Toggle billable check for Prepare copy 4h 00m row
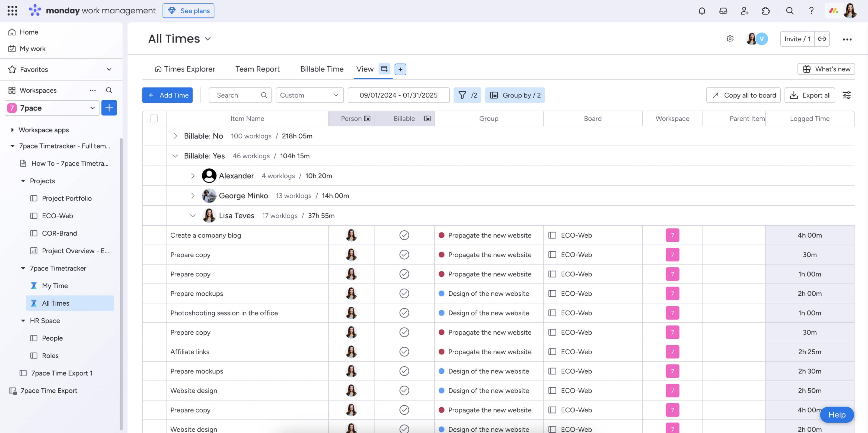Screen dimensions: 868x433 (404, 410)
